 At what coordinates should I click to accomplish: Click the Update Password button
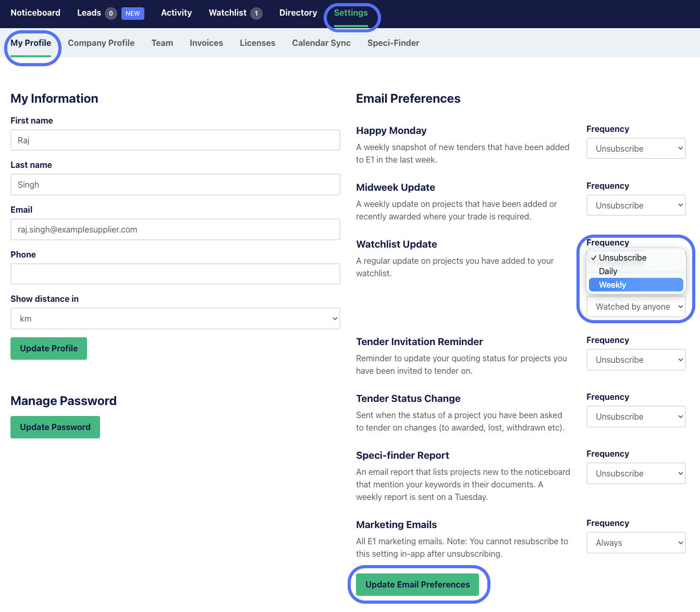55,427
